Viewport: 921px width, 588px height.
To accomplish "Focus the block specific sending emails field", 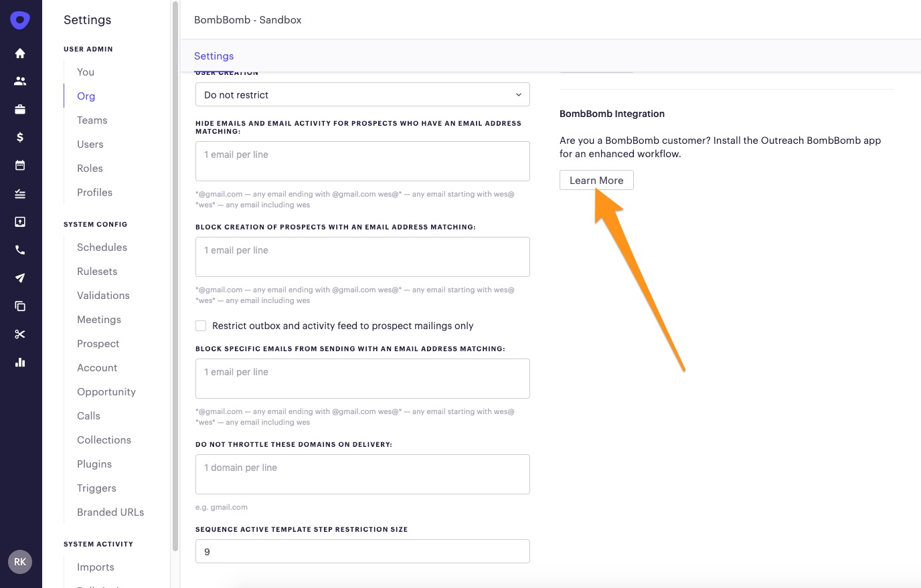I will [x=363, y=379].
